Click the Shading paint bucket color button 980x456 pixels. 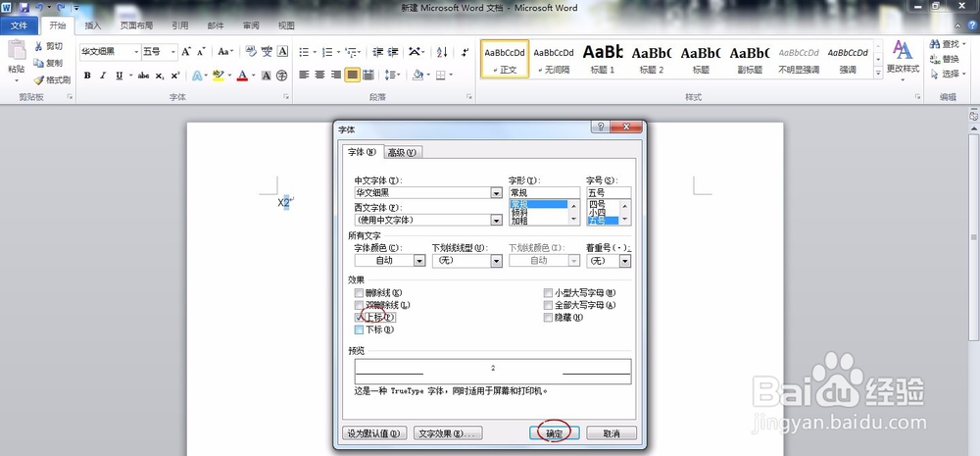pos(417,76)
